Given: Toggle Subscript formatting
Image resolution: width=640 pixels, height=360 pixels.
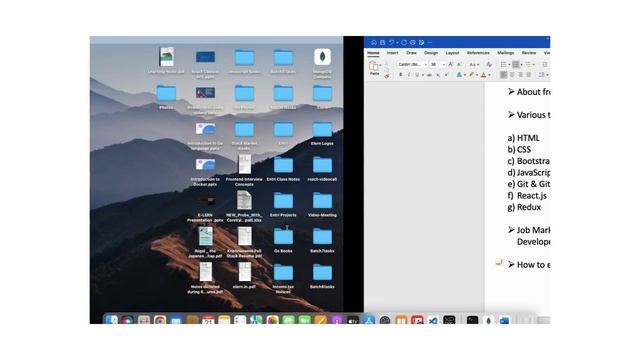Looking at the screenshot, I should point(438,75).
